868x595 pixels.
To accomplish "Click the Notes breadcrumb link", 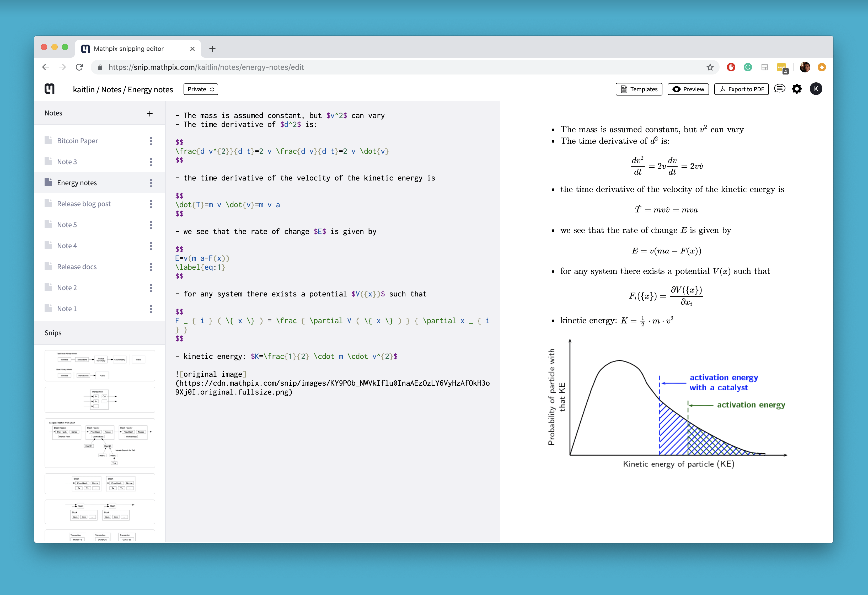I will pos(111,89).
